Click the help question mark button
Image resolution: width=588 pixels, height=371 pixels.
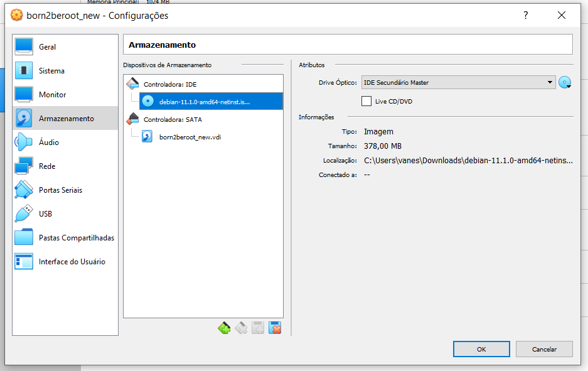525,16
